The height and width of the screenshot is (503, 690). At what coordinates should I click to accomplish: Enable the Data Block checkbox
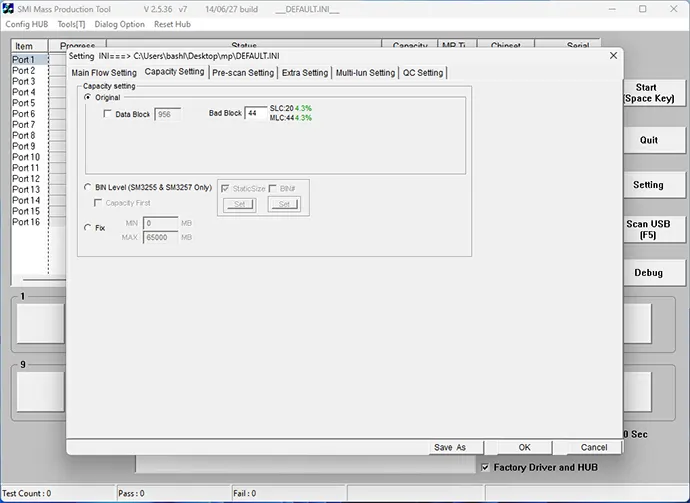pos(108,115)
